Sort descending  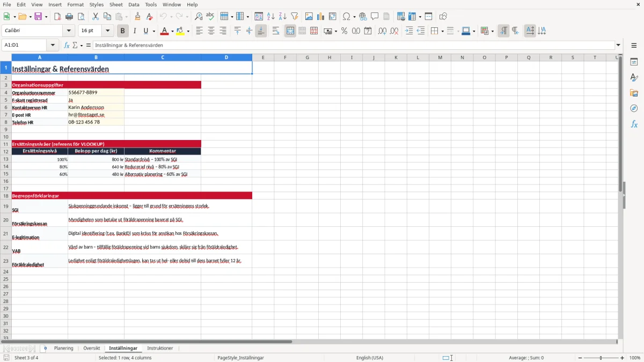pyautogui.click(x=283, y=17)
